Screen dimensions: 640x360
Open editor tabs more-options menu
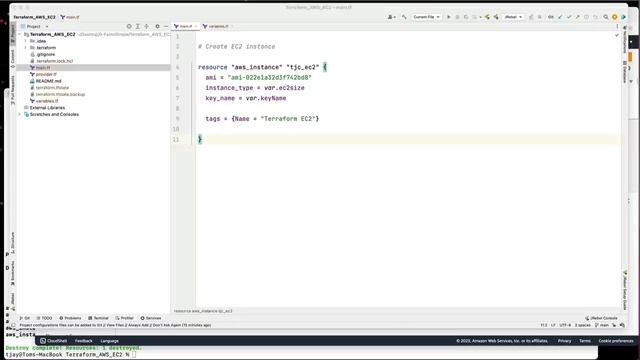(617, 26)
